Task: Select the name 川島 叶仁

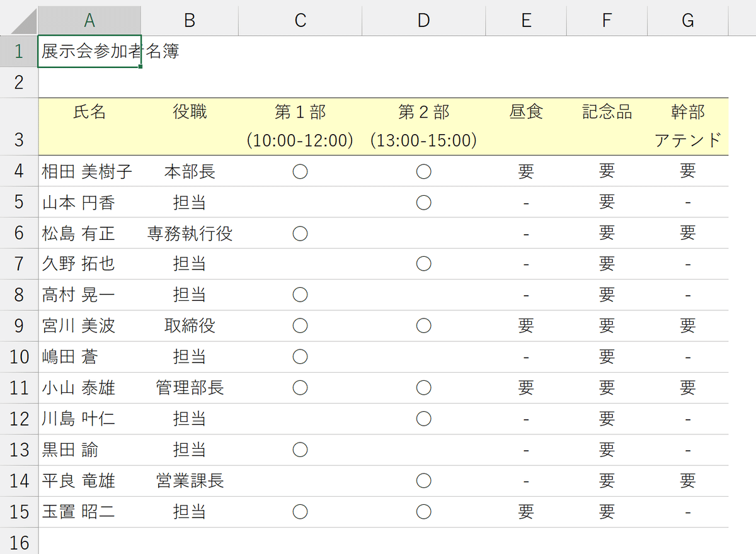Action: coord(78,419)
